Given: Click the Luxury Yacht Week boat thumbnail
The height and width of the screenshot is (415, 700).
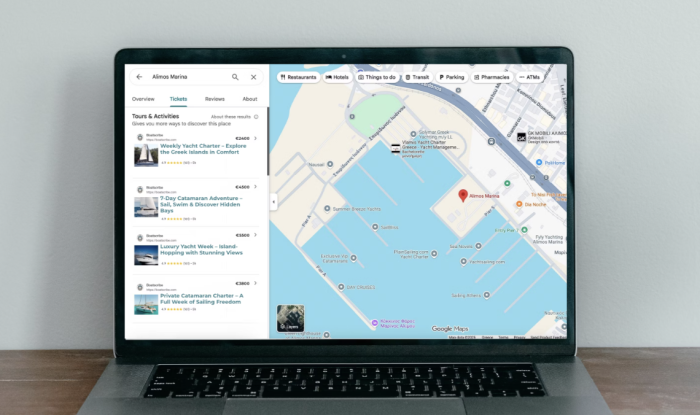Looking at the screenshot, I should (x=146, y=255).
